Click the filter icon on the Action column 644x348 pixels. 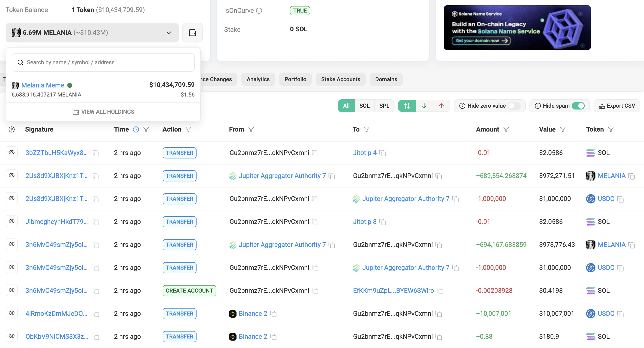[188, 129]
